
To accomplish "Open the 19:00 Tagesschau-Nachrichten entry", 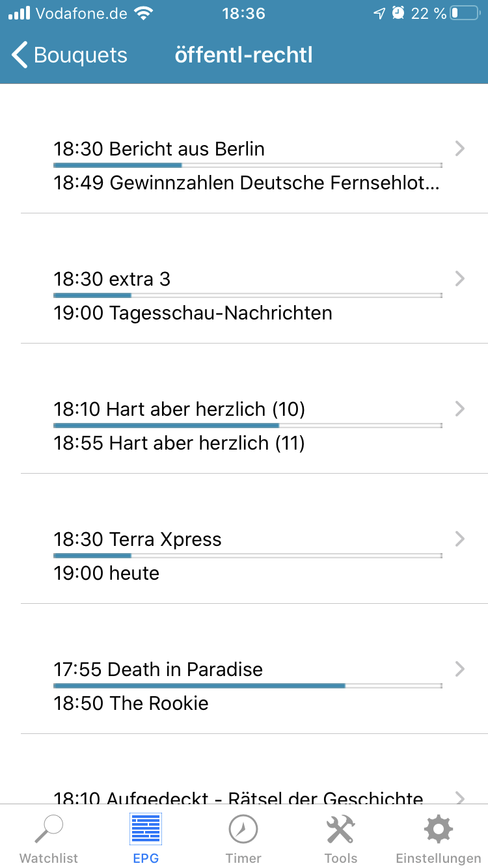I will (x=193, y=313).
